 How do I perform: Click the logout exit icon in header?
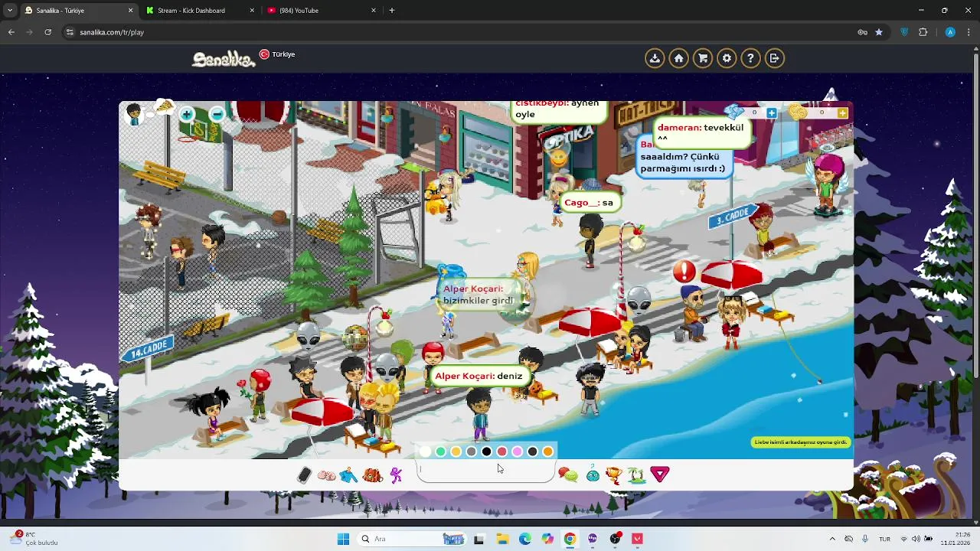point(775,58)
